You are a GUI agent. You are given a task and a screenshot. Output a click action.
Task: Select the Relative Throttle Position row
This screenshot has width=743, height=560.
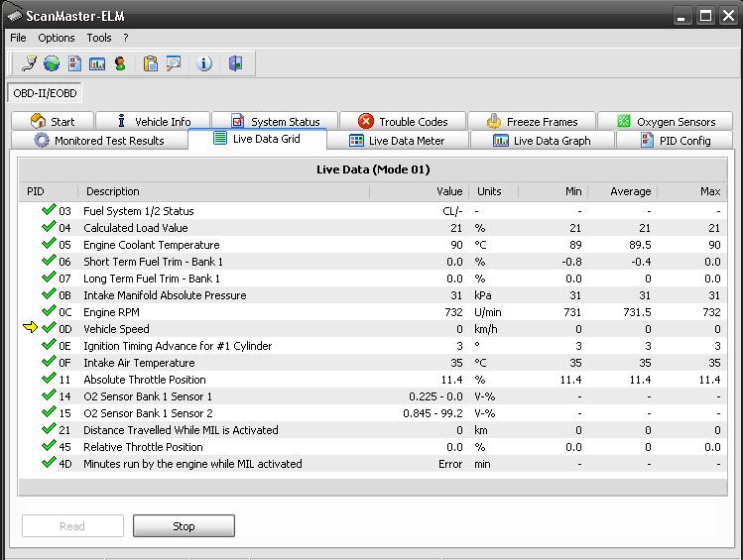[373, 447]
